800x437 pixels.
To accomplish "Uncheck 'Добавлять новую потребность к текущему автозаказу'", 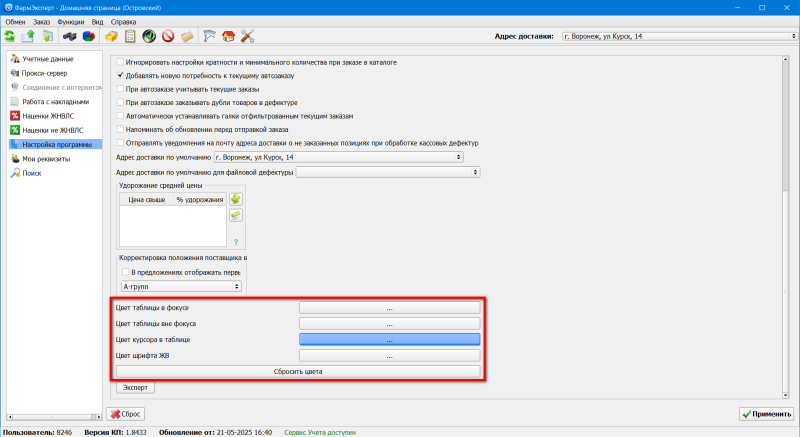I will (x=121, y=75).
